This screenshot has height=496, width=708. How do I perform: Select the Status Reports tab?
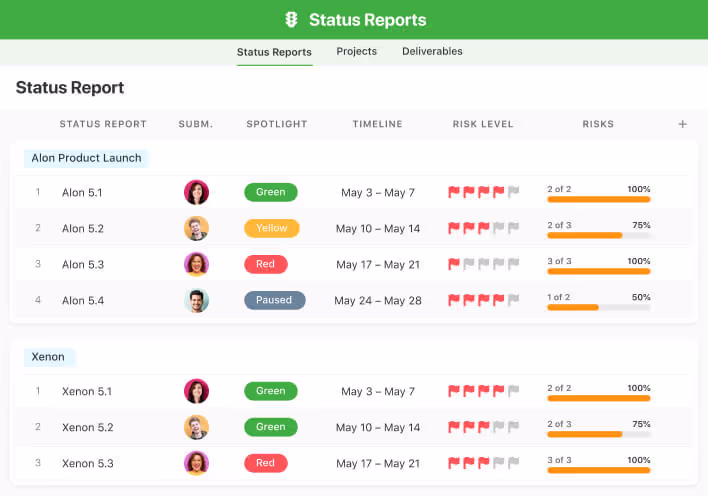tap(274, 52)
